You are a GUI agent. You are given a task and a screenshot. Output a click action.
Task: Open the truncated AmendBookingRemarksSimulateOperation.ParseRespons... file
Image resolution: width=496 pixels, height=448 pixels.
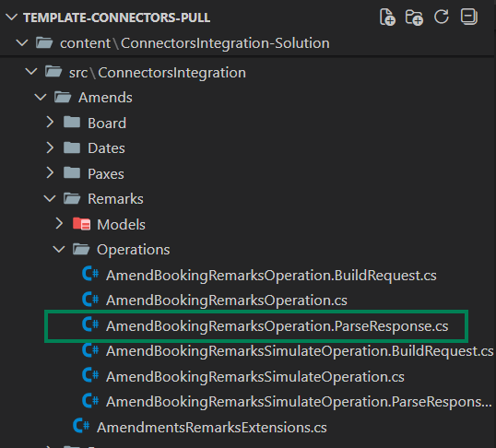(299, 402)
